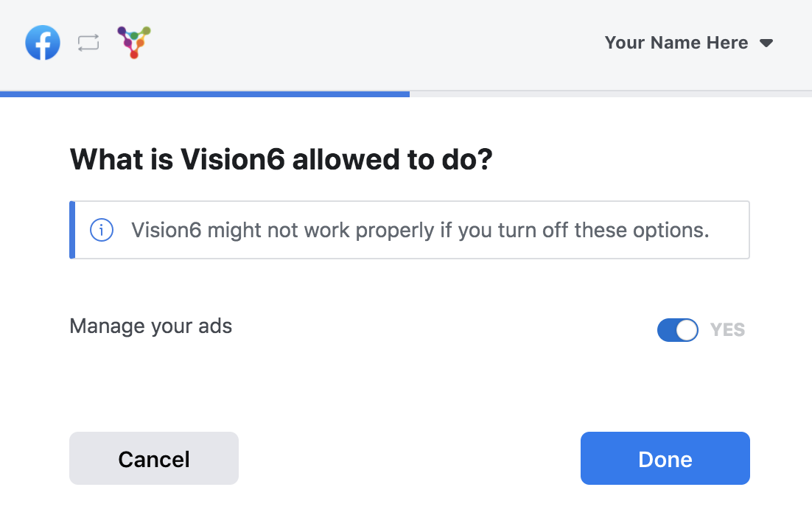
Task: Click the two-way sync arrows icon
Action: point(88,43)
